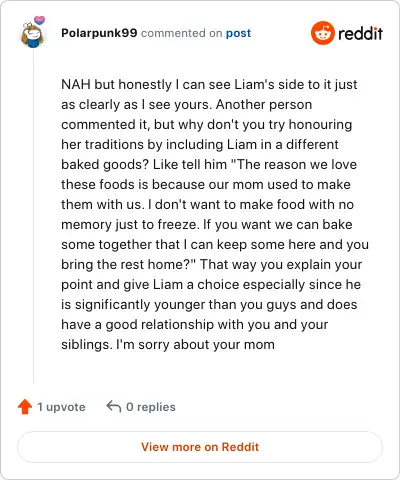400x480 pixels.
Task: Upvote the comment with the orange arrow
Action: click(25, 407)
